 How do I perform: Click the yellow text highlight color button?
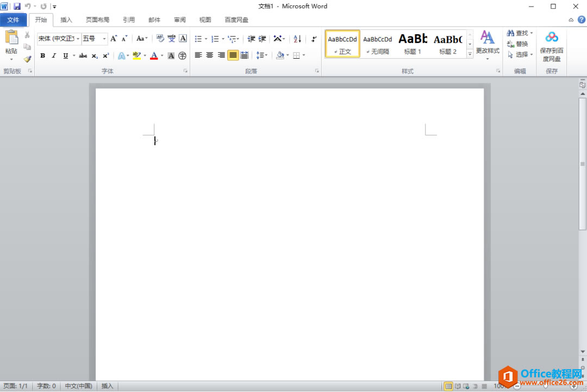click(136, 56)
